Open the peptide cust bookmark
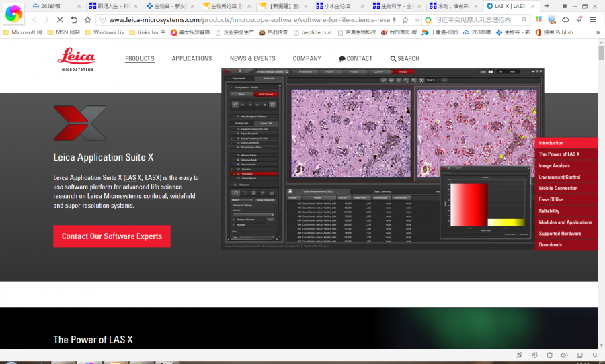This screenshot has height=364, width=605. pyautogui.click(x=313, y=32)
